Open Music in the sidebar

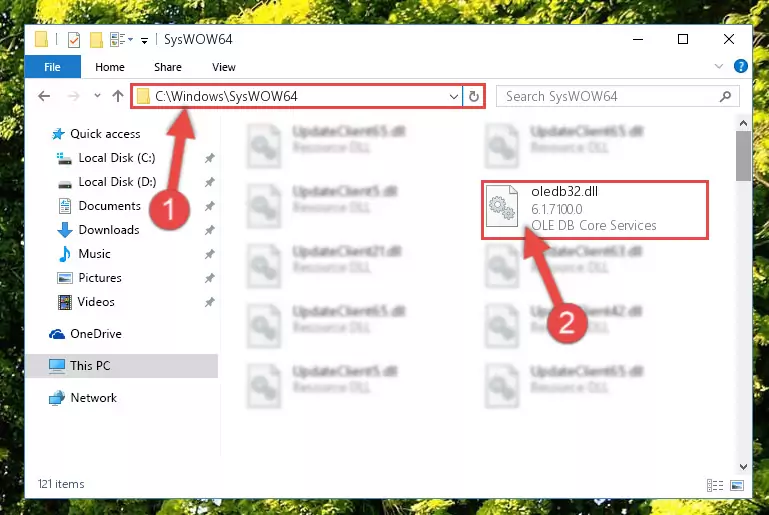click(94, 254)
